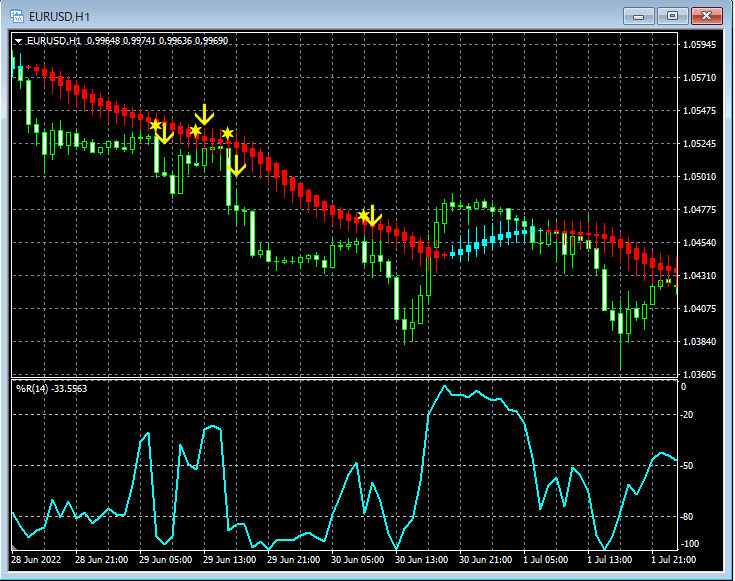Viewport: 735px width, 581px height.
Task: Click price level 1.05710 on scale
Action: (x=700, y=77)
